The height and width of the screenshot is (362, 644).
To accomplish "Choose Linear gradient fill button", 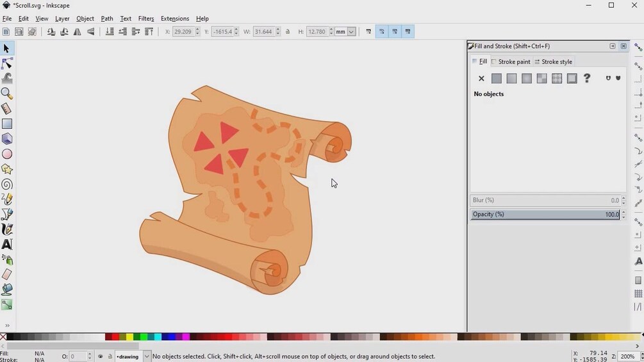I will click(511, 78).
